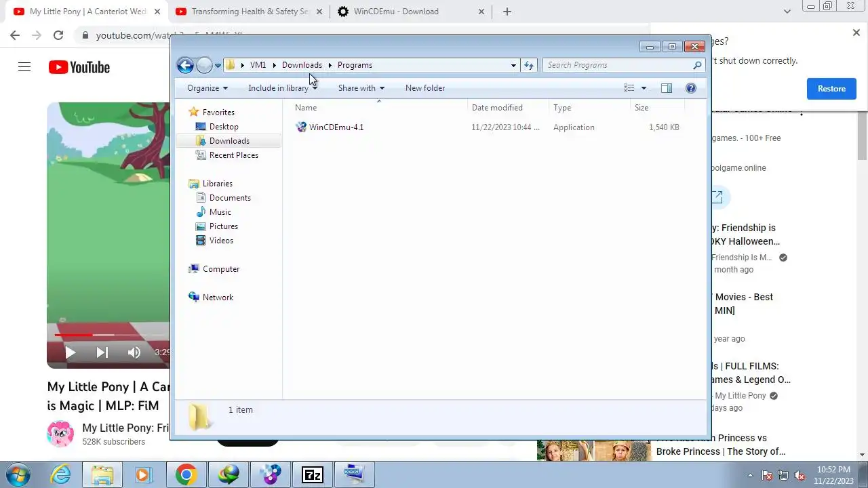Mute the YouTube video volume
Screen dimensions: 868x488
[x=134, y=352]
